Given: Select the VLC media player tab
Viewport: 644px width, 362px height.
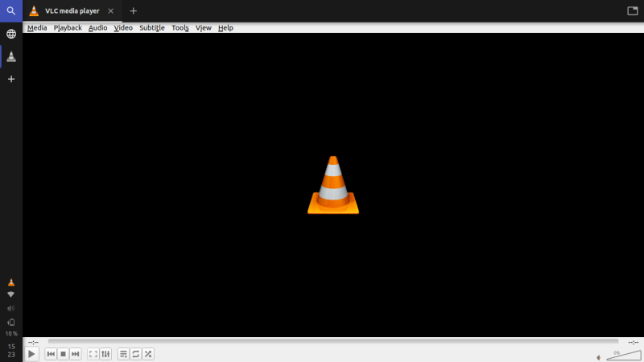Looking at the screenshot, I should (72, 11).
